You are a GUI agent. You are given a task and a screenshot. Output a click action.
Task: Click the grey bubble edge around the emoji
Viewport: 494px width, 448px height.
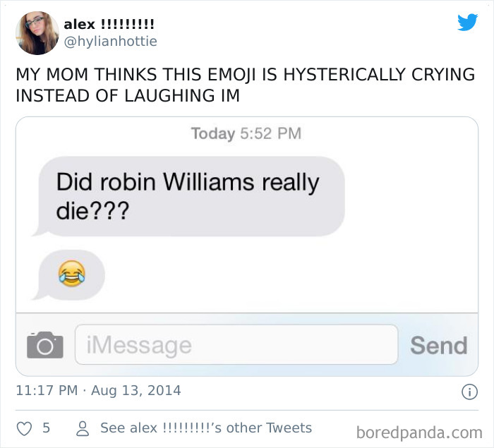(95, 275)
